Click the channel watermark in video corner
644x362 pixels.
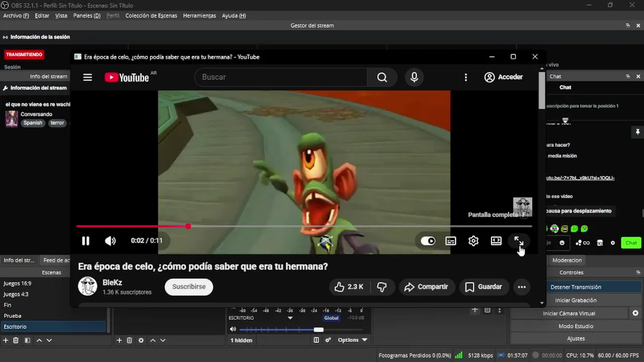click(x=522, y=207)
